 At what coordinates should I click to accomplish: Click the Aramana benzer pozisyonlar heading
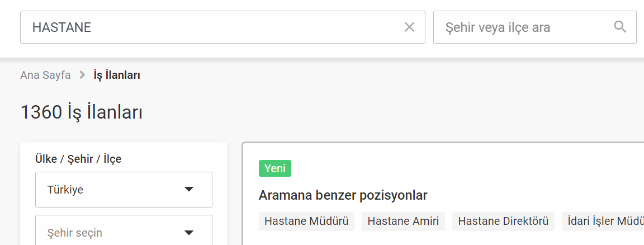click(x=343, y=196)
